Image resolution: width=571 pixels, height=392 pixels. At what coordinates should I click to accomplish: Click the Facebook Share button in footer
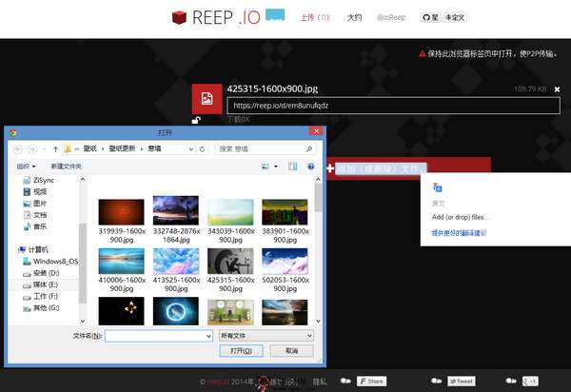[371, 382]
